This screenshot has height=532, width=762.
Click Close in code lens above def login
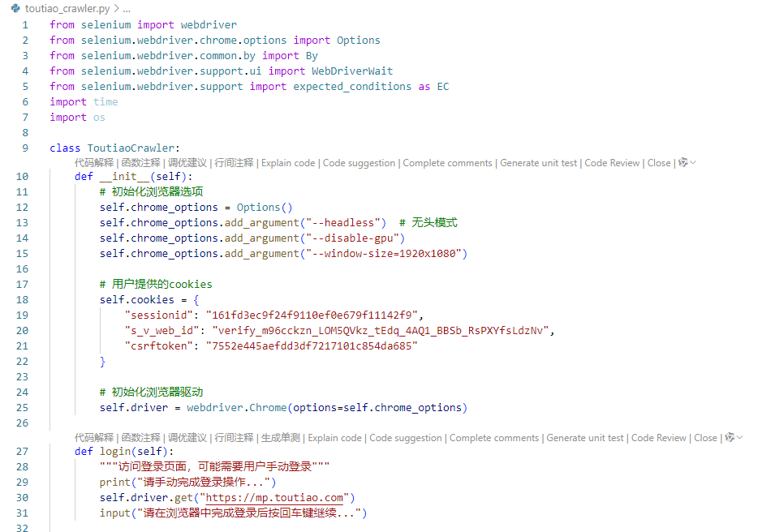706,438
